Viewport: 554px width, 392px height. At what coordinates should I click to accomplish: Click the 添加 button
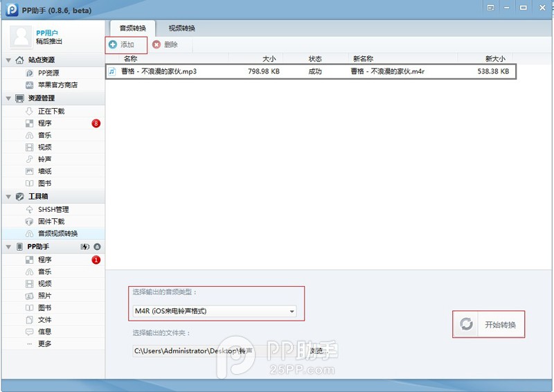coord(126,45)
